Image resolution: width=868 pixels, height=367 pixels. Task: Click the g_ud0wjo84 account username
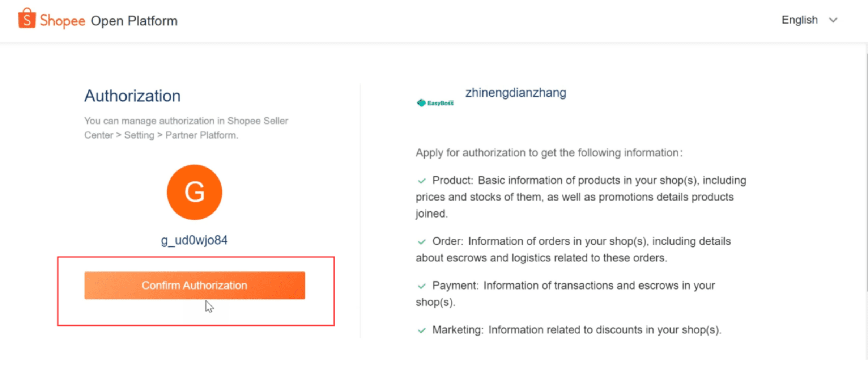pos(194,240)
